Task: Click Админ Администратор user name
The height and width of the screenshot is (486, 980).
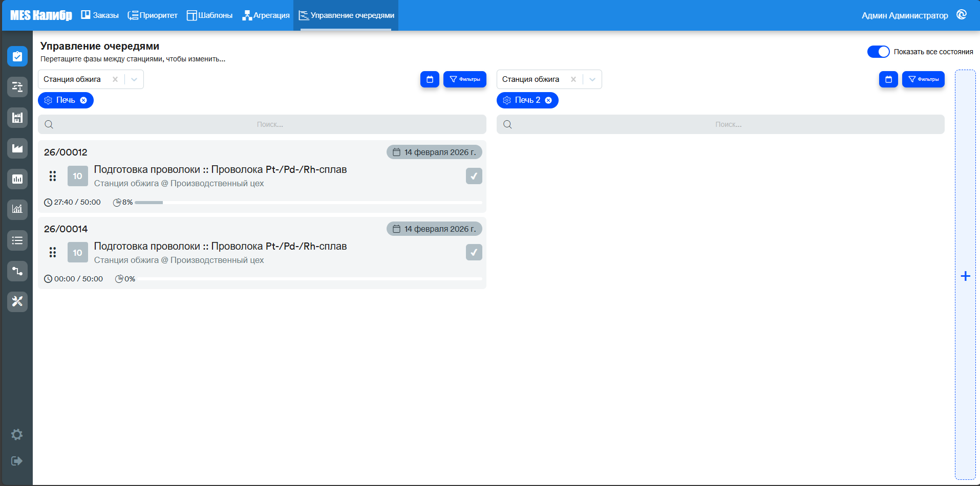Action: click(x=905, y=15)
